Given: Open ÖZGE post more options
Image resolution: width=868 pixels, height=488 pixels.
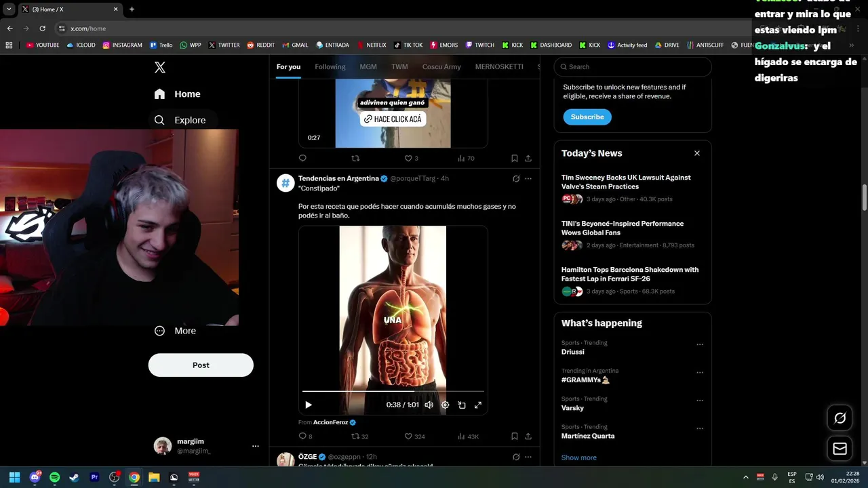Looking at the screenshot, I should pos(528,457).
